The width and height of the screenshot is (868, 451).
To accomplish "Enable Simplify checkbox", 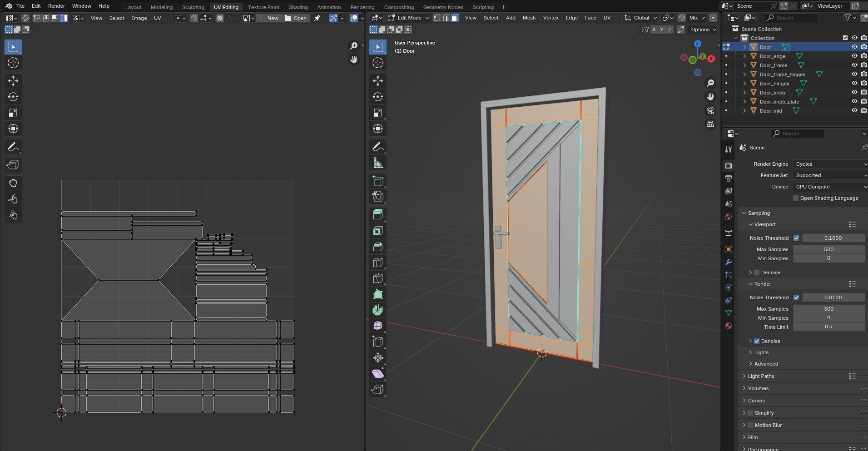I will (750, 413).
